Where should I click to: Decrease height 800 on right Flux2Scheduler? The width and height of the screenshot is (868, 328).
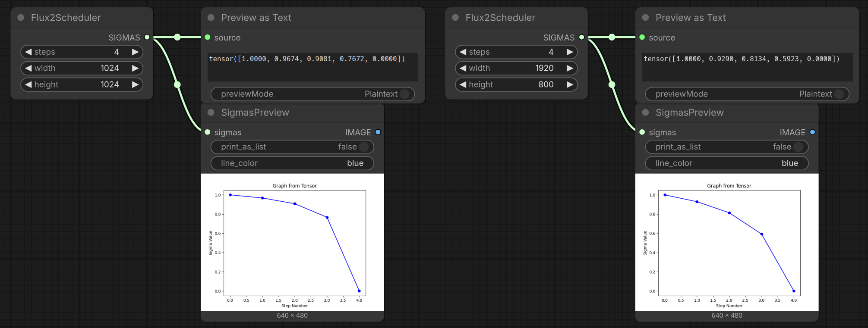click(463, 84)
